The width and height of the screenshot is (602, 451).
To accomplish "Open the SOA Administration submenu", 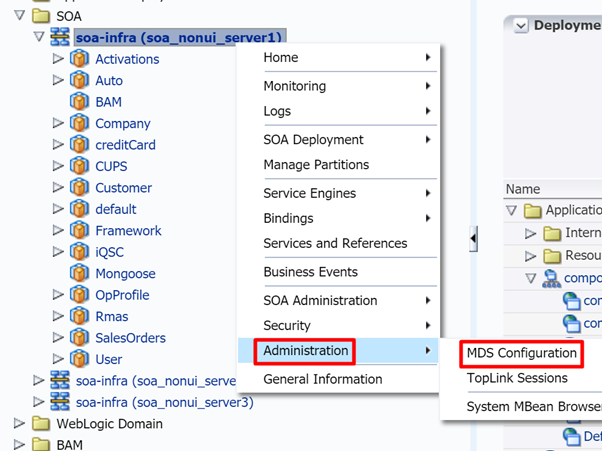I will 338,301.
